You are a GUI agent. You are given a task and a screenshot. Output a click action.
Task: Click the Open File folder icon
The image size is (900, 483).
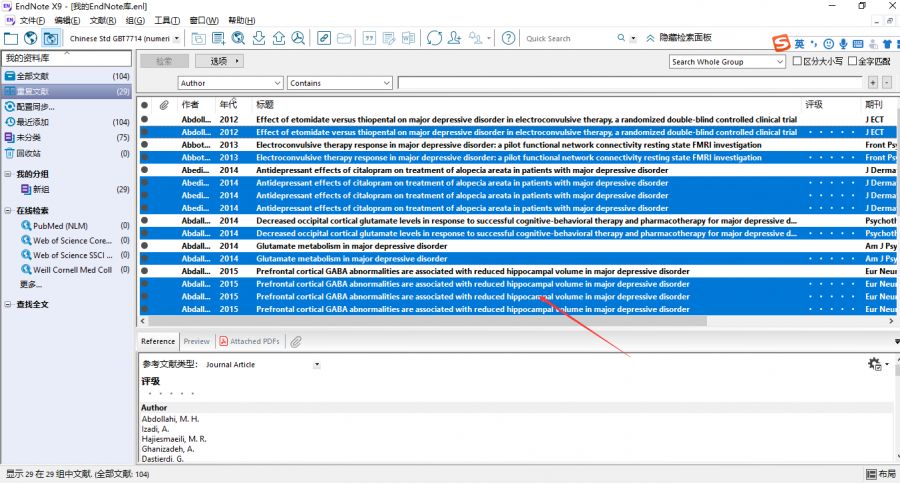tap(344, 38)
